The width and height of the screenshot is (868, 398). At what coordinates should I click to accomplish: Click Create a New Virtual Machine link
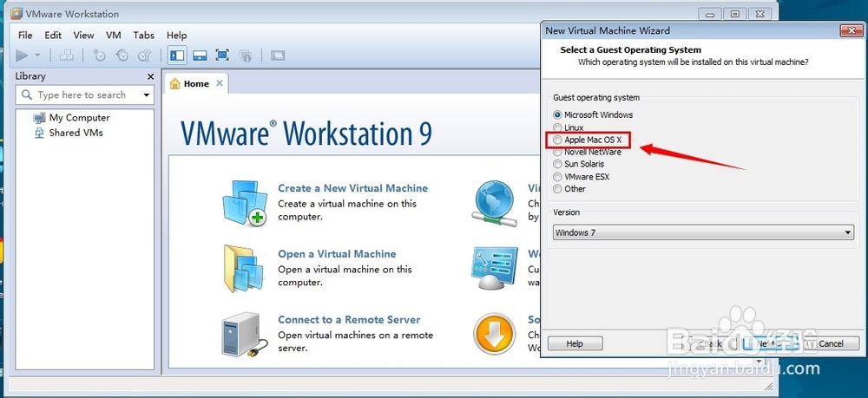[353, 188]
